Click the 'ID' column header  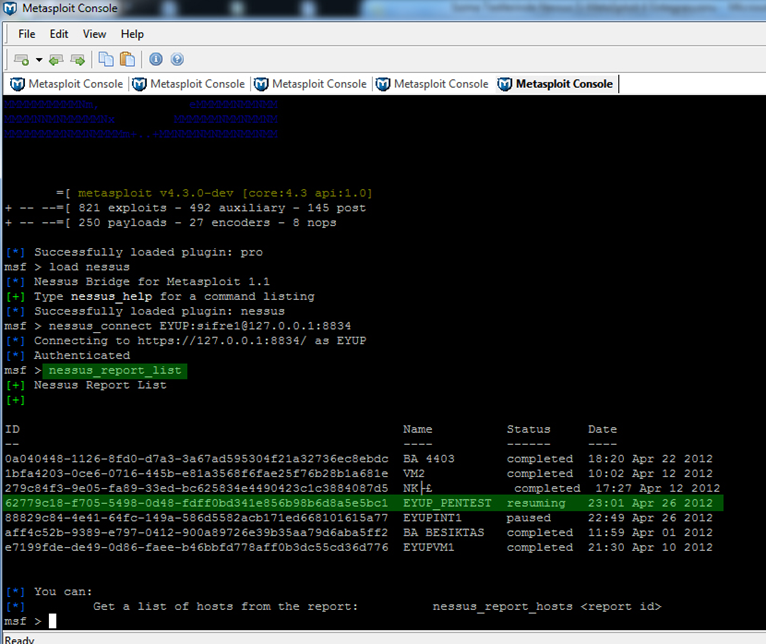[12, 429]
